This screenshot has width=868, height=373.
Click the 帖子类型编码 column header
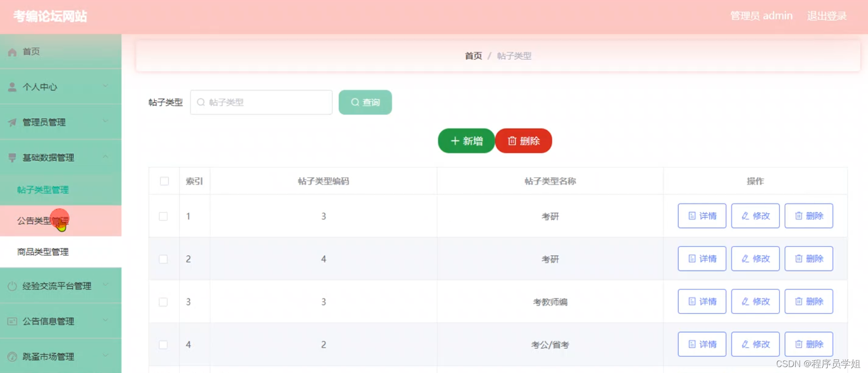pyautogui.click(x=324, y=181)
